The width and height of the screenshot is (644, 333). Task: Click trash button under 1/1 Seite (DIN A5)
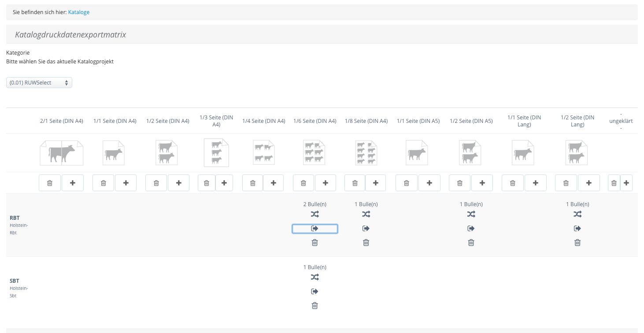[407, 183]
